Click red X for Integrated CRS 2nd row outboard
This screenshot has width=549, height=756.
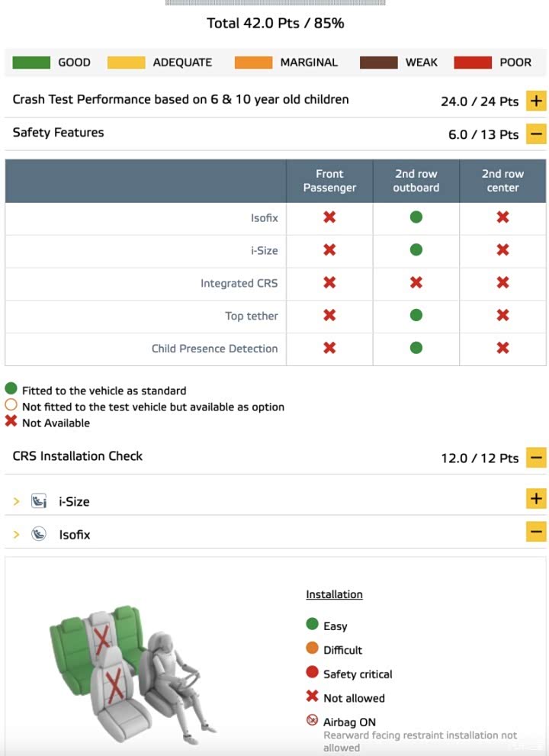click(416, 282)
